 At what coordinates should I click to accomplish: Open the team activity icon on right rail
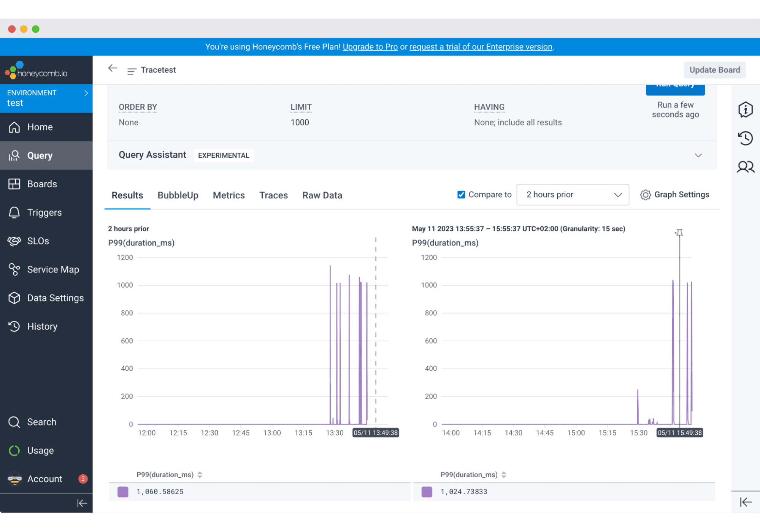746,167
